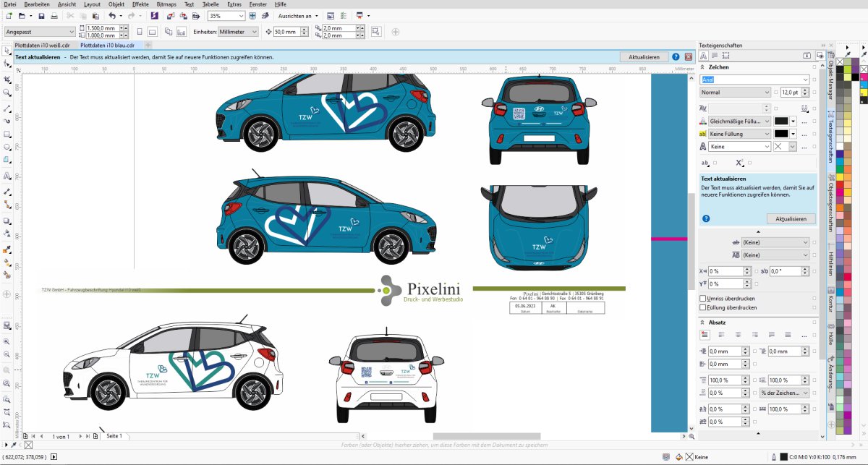The width and height of the screenshot is (868, 465).
Task: Open the Effekte menu
Action: click(x=140, y=4)
